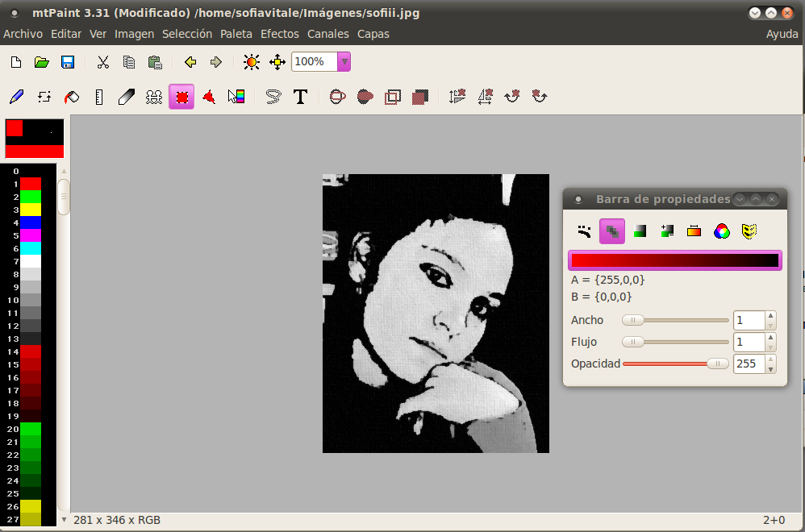The width and height of the screenshot is (805, 532).
Task: Increase the Ancho value with the stepper arrow
Action: click(x=770, y=316)
